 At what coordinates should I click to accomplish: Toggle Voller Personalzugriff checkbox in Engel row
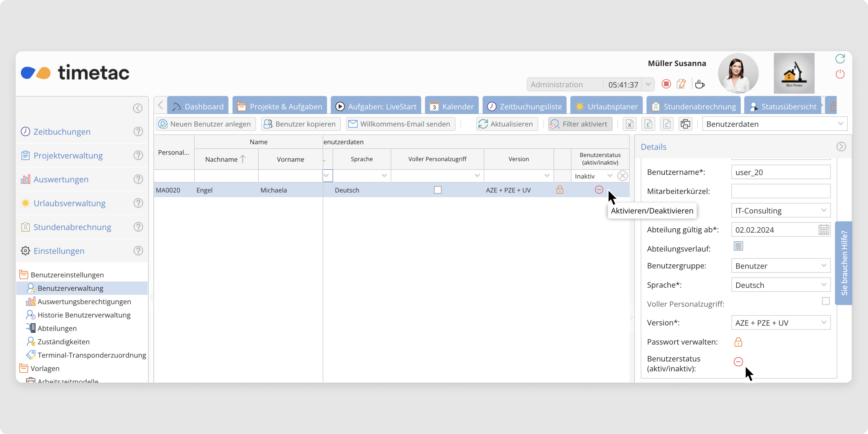click(x=437, y=190)
